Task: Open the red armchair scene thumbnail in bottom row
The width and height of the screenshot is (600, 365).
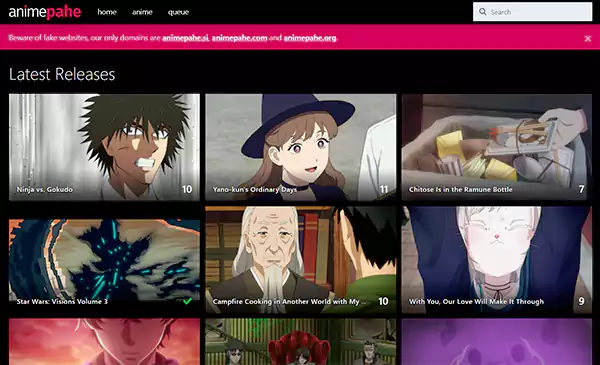Action: click(301, 342)
